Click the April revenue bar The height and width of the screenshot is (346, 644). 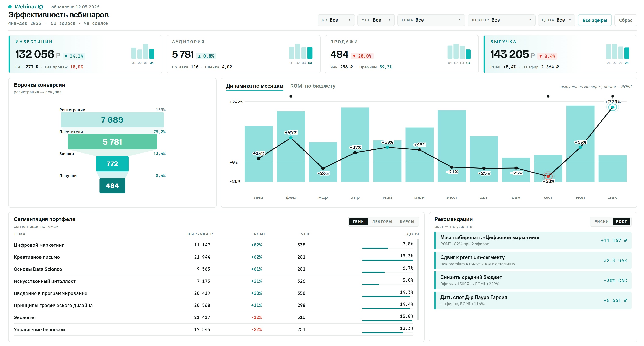[355, 144]
